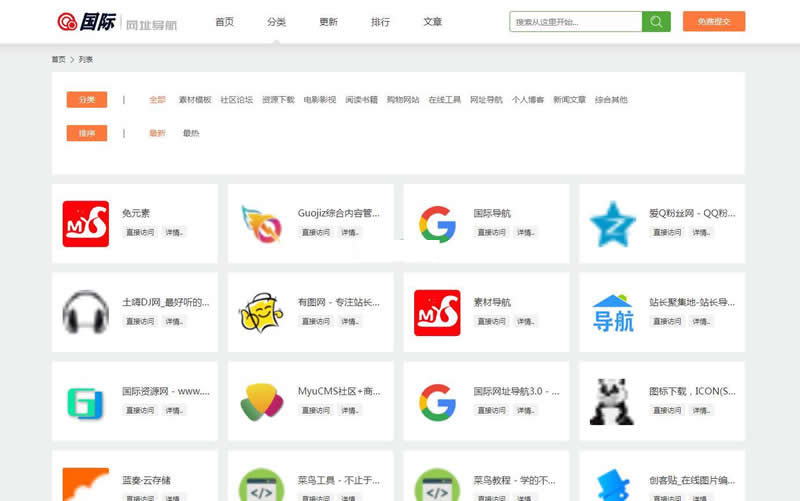Screen dimensions: 800x501
Task: Click the Google G icon for 国际导航
Action: pyautogui.click(x=437, y=224)
